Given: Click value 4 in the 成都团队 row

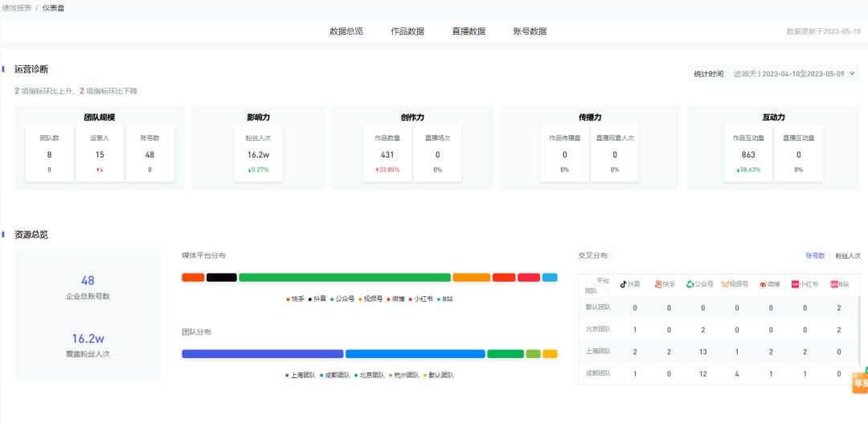Looking at the screenshot, I should tap(737, 374).
